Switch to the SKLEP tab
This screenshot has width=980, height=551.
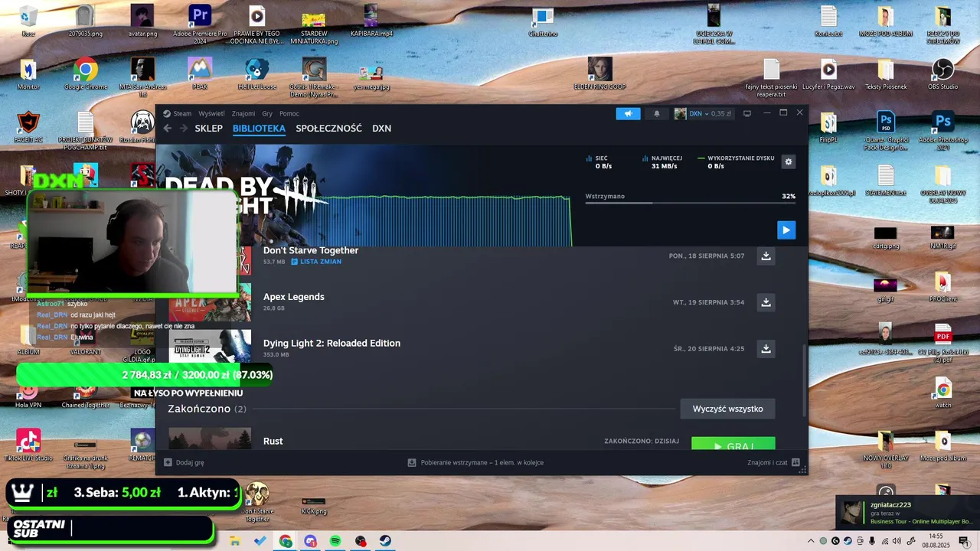click(x=208, y=129)
